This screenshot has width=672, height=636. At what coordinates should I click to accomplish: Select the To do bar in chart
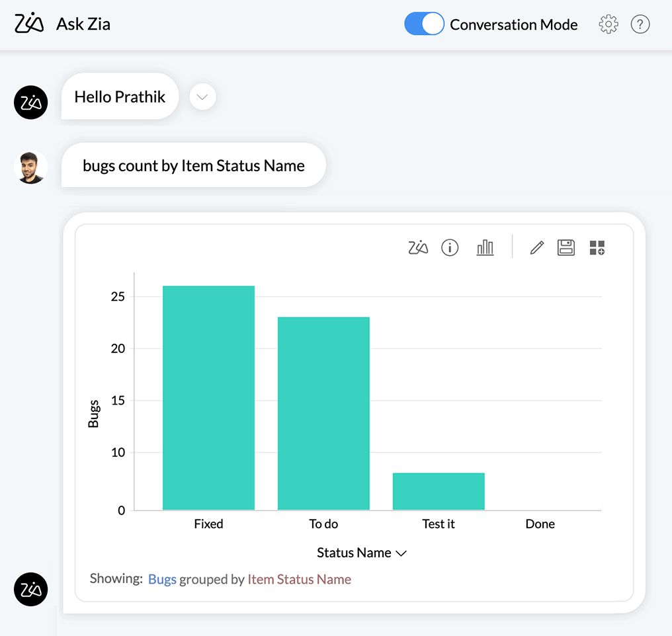click(323, 413)
